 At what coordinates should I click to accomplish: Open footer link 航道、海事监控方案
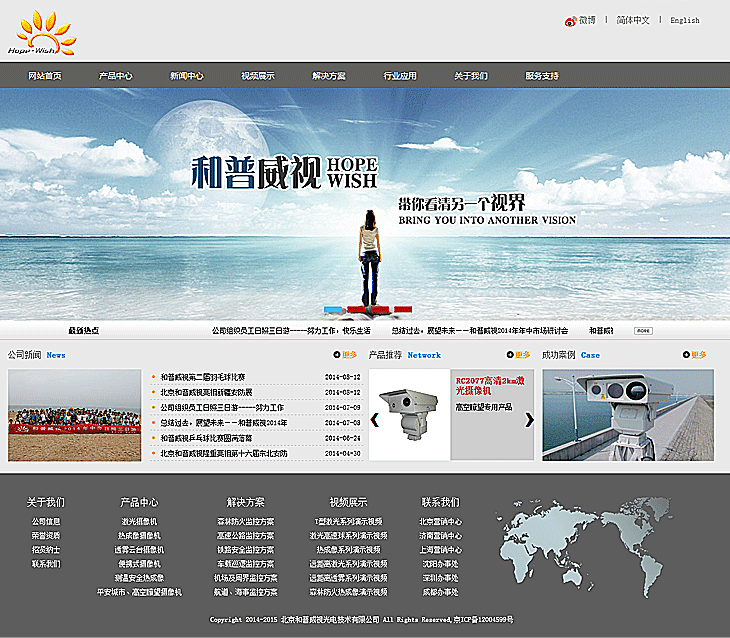245,592
